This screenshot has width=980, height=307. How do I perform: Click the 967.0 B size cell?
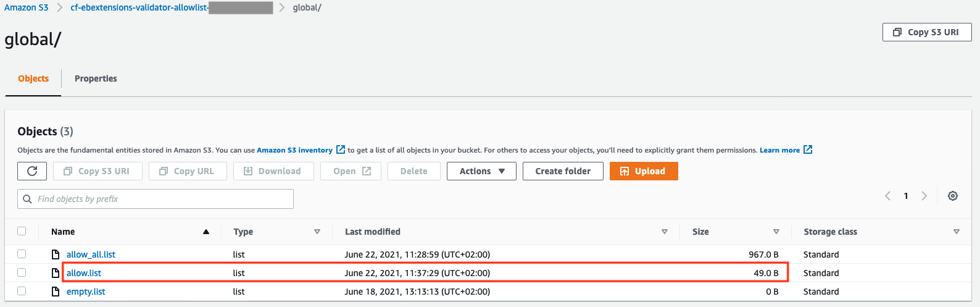point(763,254)
